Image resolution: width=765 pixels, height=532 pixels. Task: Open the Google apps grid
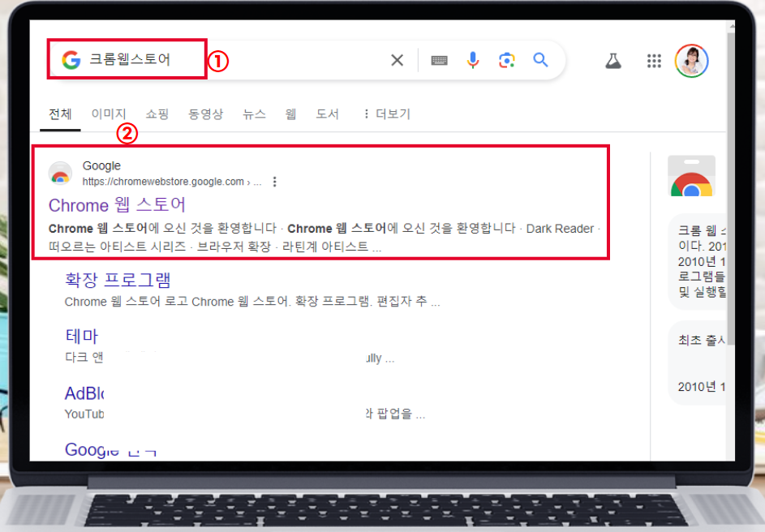pos(654,61)
